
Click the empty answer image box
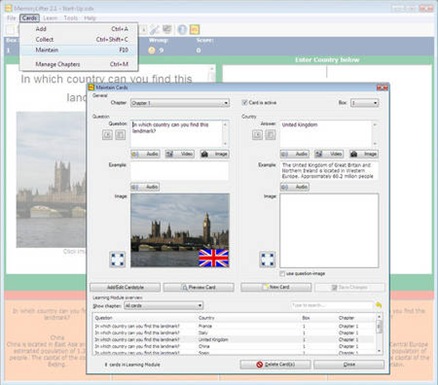[x=329, y=230]
